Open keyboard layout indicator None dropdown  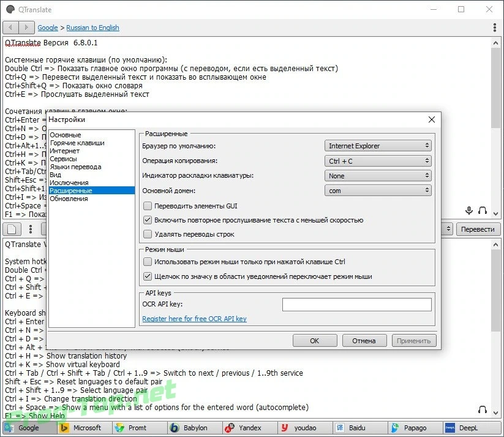[378, 176]
